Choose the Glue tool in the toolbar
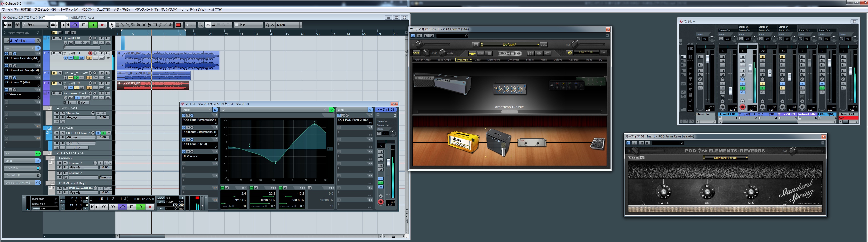This screenshot has width=868, height=242. (128, 25)
